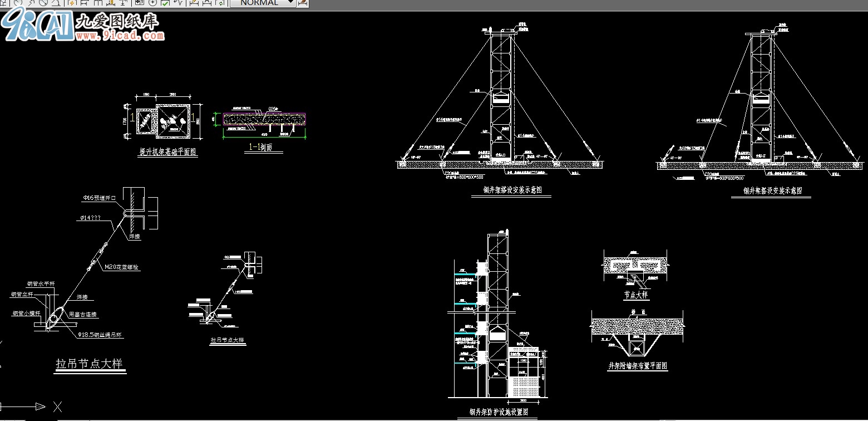Select the Angular dimension tool

point(56,2)
